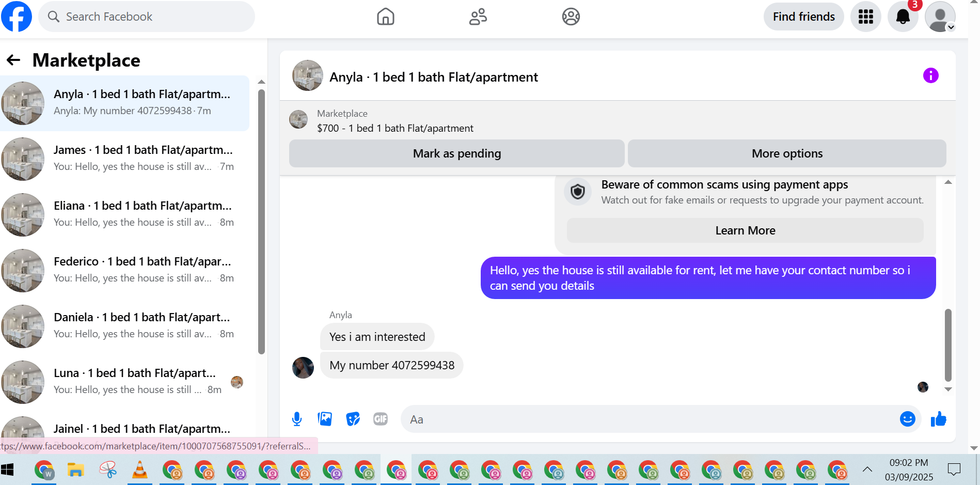The image size is (980, 485).
Task: Open the Groups icon in top navigation
Action: click(x=571, y=17)
